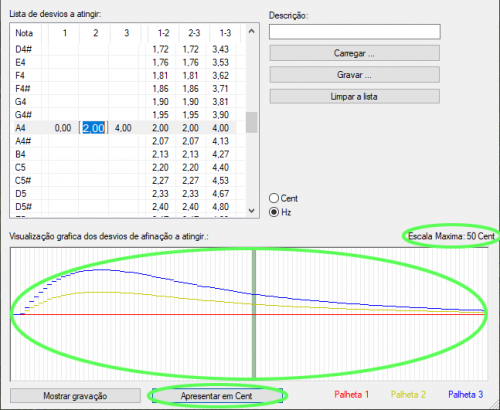Click value 4,53 in C5# row
This screenshot has width=500, height=410.
point(221,180)
